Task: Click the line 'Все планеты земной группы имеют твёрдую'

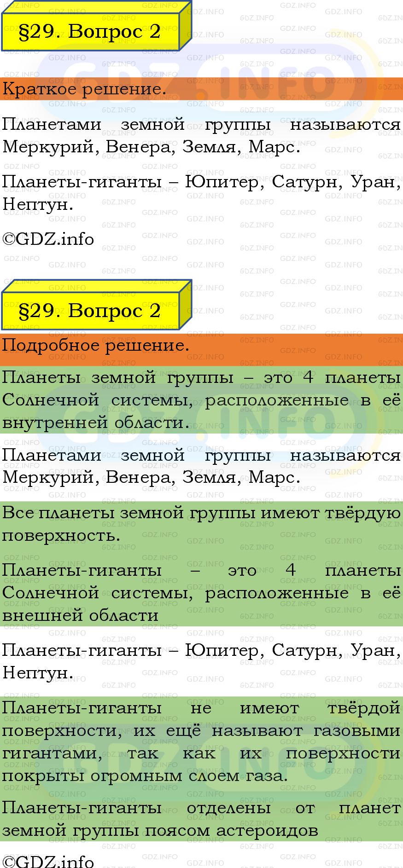Action: pyautogui.click(x=201, y=513)
